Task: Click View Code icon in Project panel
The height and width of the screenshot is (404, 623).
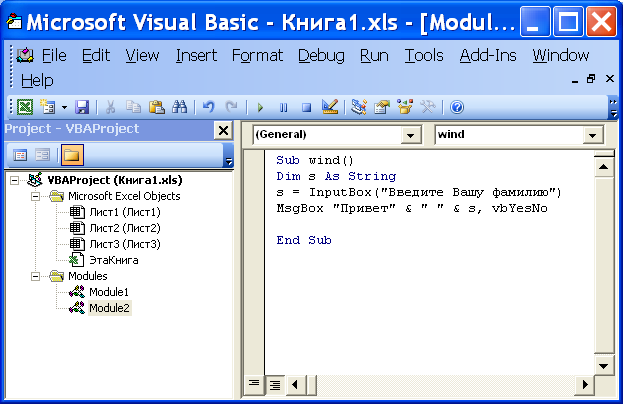Action: pos(20,155)
